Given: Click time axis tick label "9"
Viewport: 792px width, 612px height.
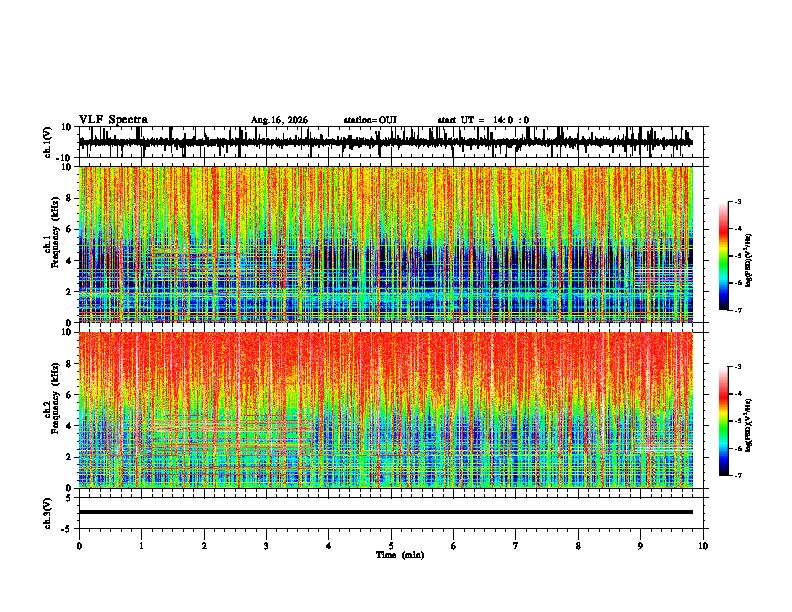Looking at the screenshot, I should 640,546.
